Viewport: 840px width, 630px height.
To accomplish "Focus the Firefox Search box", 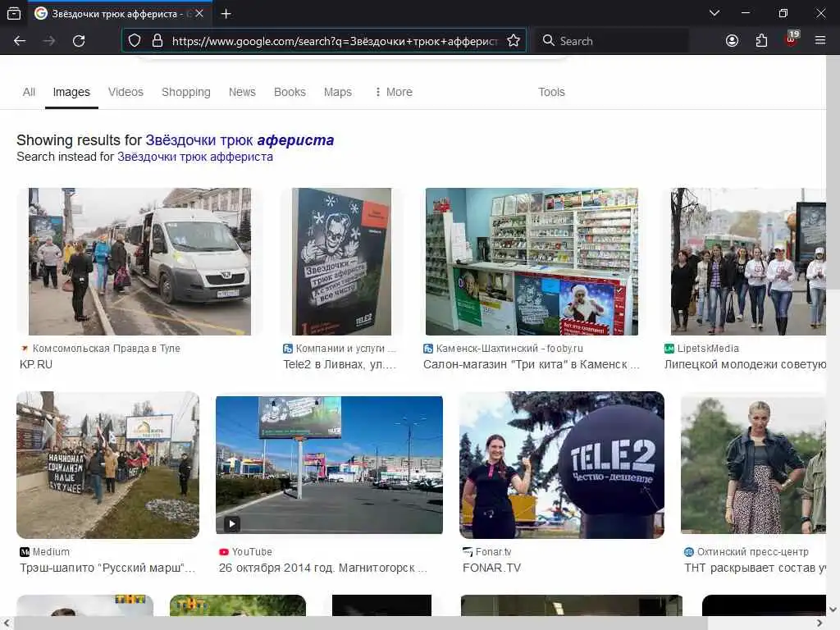I will point(612,41).
